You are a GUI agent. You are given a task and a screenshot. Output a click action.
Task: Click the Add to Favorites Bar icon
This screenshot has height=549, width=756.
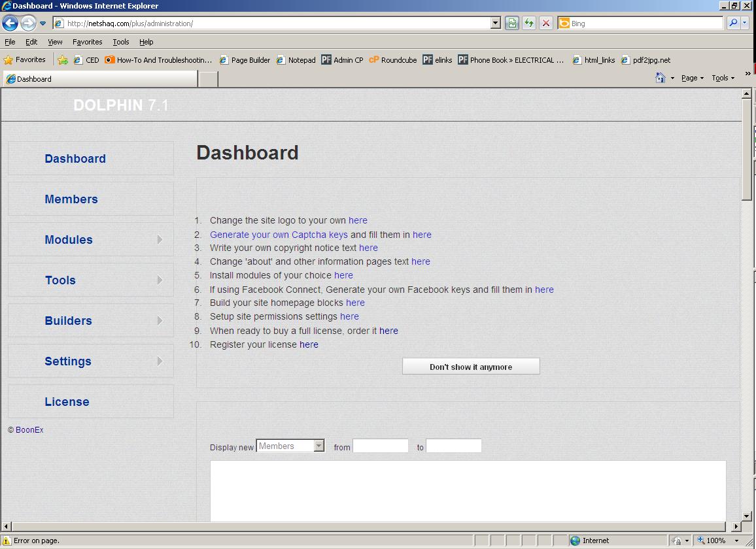click(63, 60)
